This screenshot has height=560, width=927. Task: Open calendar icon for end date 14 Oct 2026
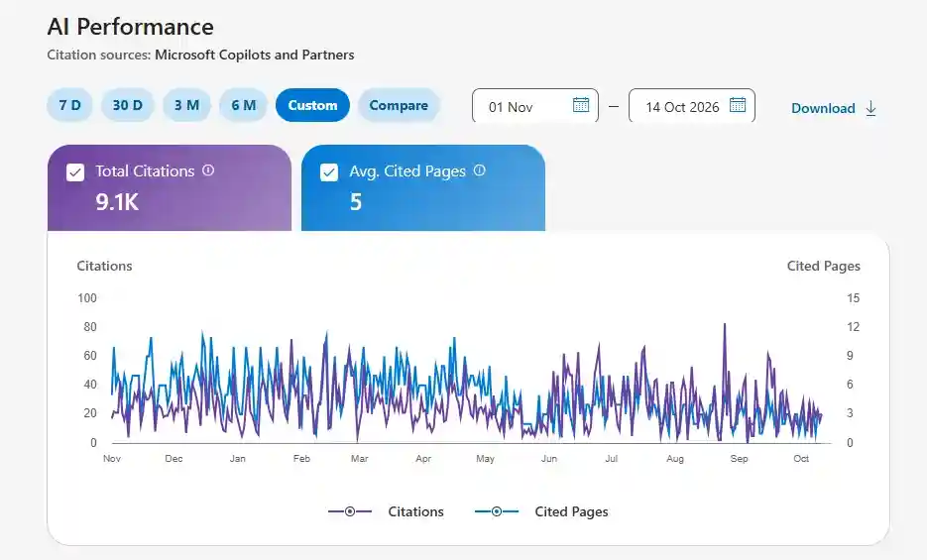[738, 104]
